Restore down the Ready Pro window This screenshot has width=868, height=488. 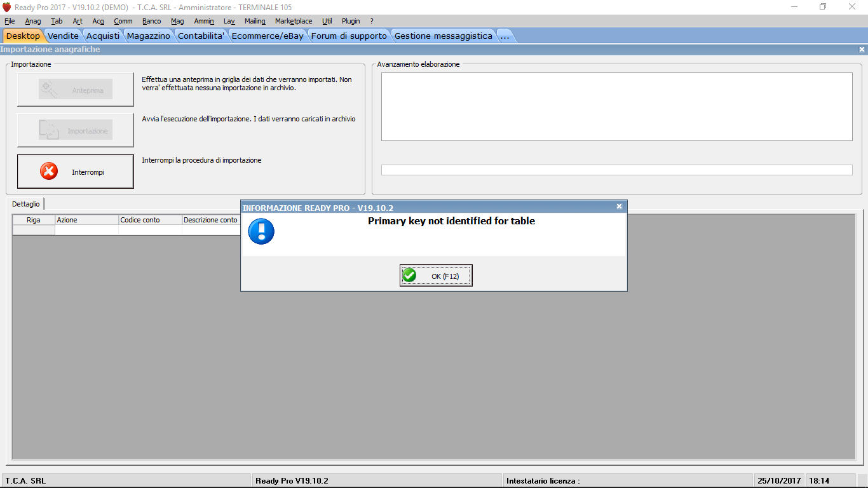(823, 7)
